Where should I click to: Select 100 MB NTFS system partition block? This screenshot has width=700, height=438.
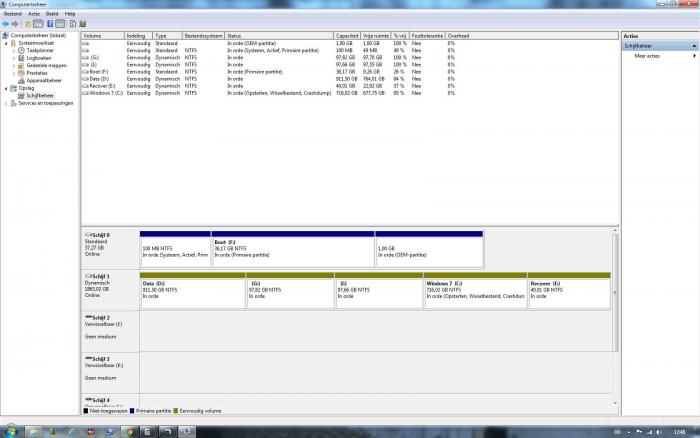coord(175,251)
